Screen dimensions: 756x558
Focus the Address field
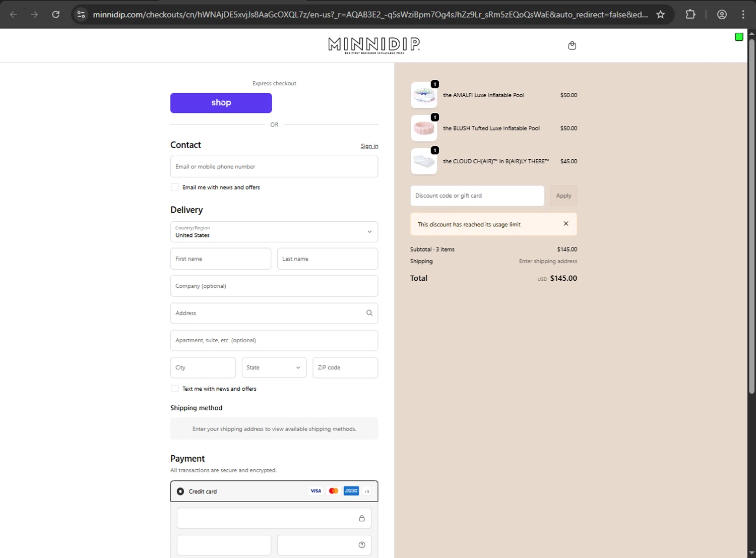(274, 313)
